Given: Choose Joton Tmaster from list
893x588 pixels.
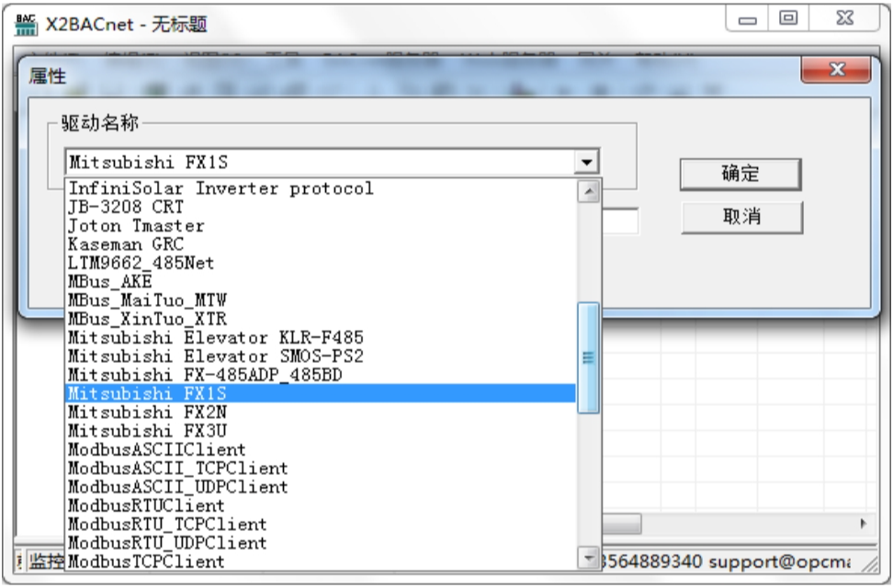Looking at the screenshot, I should (x=321, y=226).
